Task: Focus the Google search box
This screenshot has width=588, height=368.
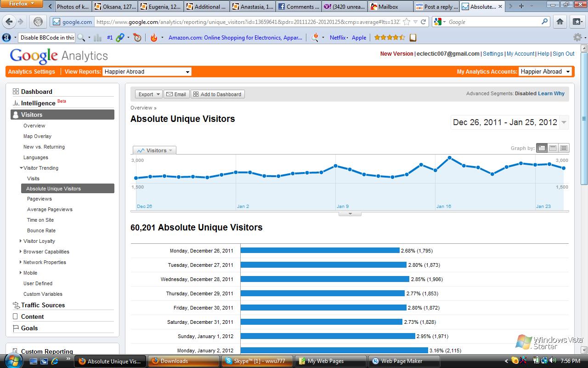Action: (x=494, y=22)
